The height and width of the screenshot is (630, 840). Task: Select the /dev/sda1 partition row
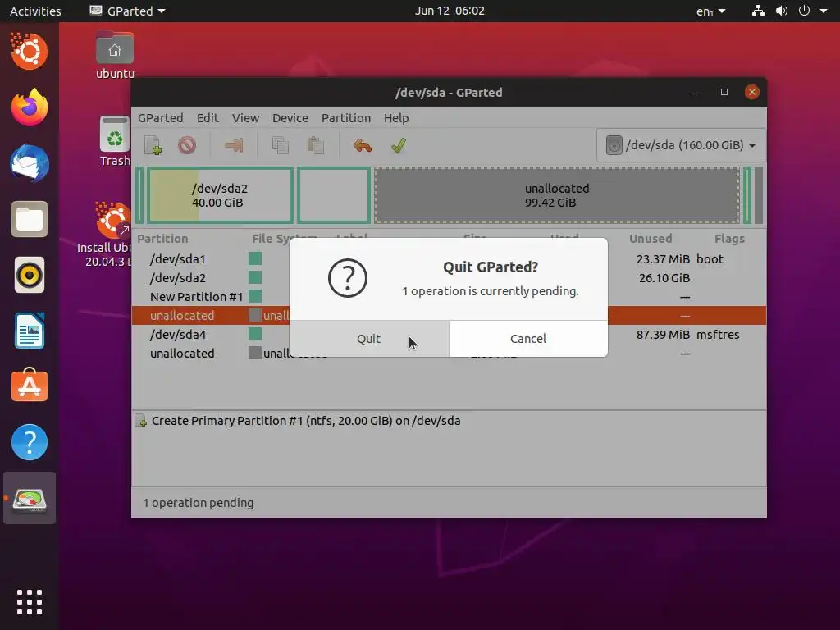[x=449, y=259]
